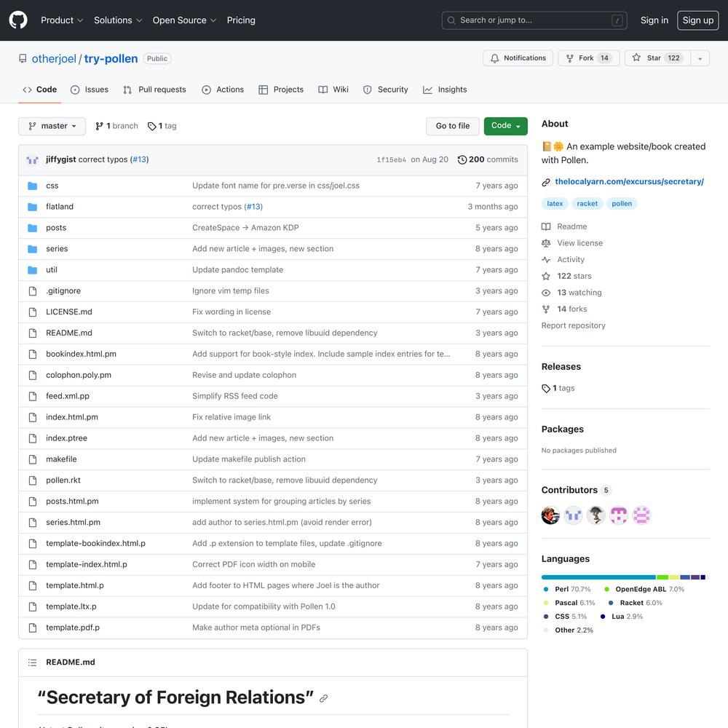Image resolution: width=728 pixels, height=728 pixels.
Task: Click the repository icon beside otherjoel
Action: [x=23, y=58]
